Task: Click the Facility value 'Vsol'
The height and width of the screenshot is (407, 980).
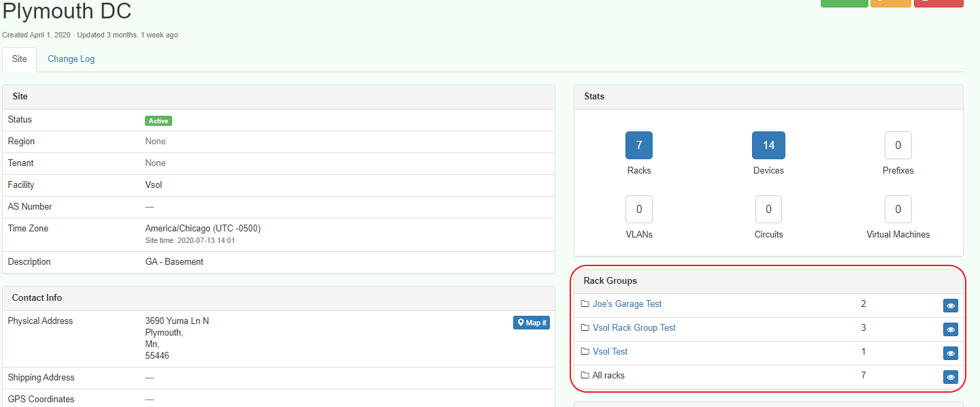Action: click(154, 185)
